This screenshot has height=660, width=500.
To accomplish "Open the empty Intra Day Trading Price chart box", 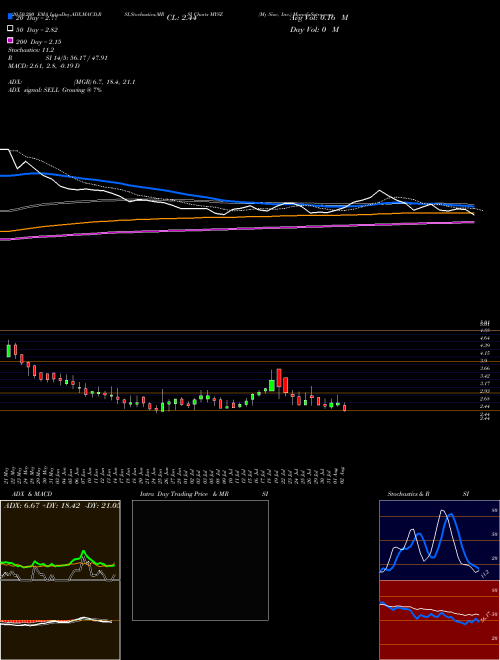I will point(200,560).
